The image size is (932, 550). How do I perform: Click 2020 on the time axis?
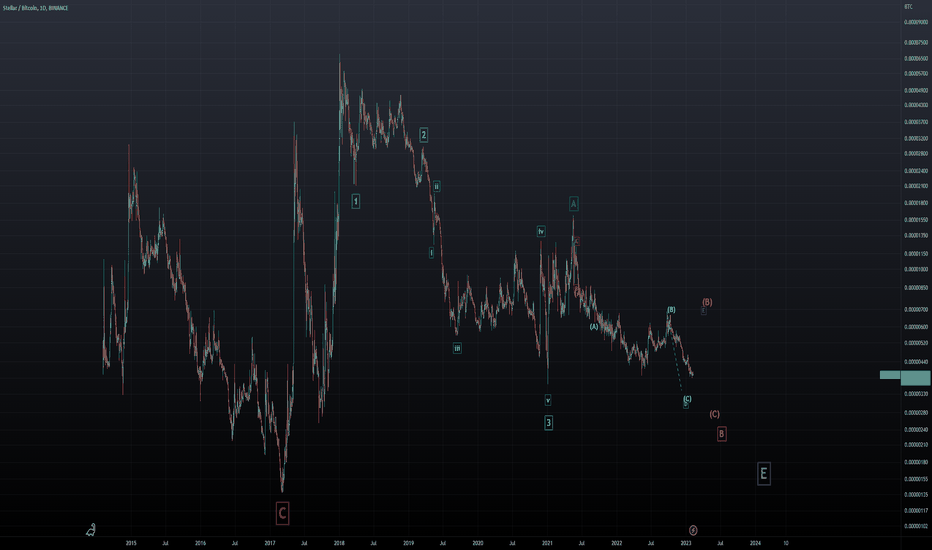point(478,543)
